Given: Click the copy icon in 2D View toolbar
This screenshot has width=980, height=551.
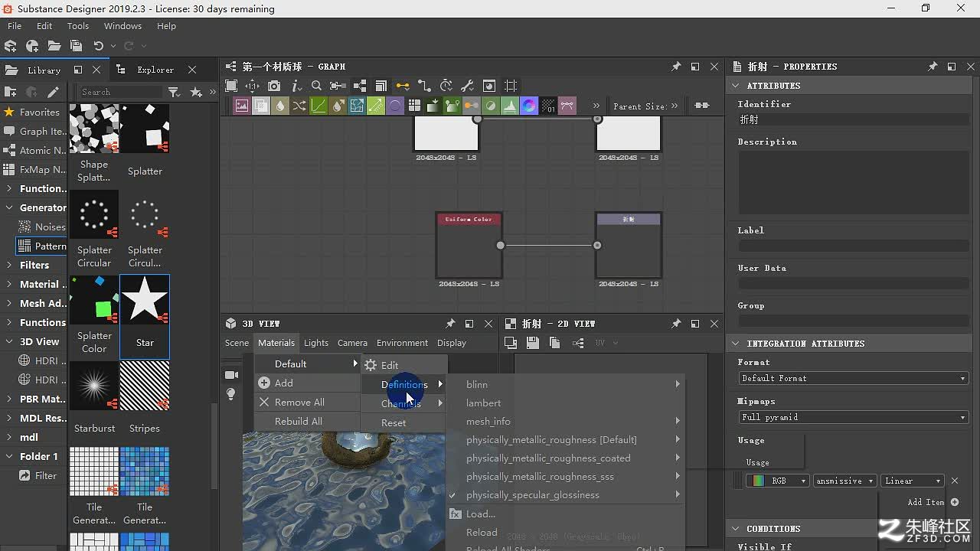Looking at the screenshot, I should tap(555, 343).
